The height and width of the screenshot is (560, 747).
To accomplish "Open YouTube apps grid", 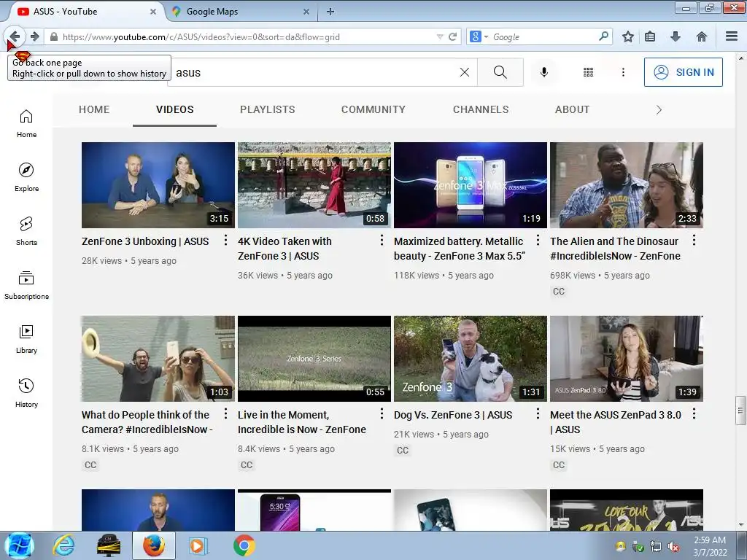I will pyautogui.click(x=589, y=72).
